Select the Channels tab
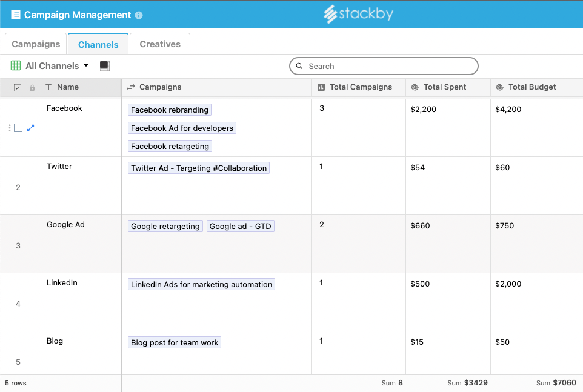 click(98, 44)
